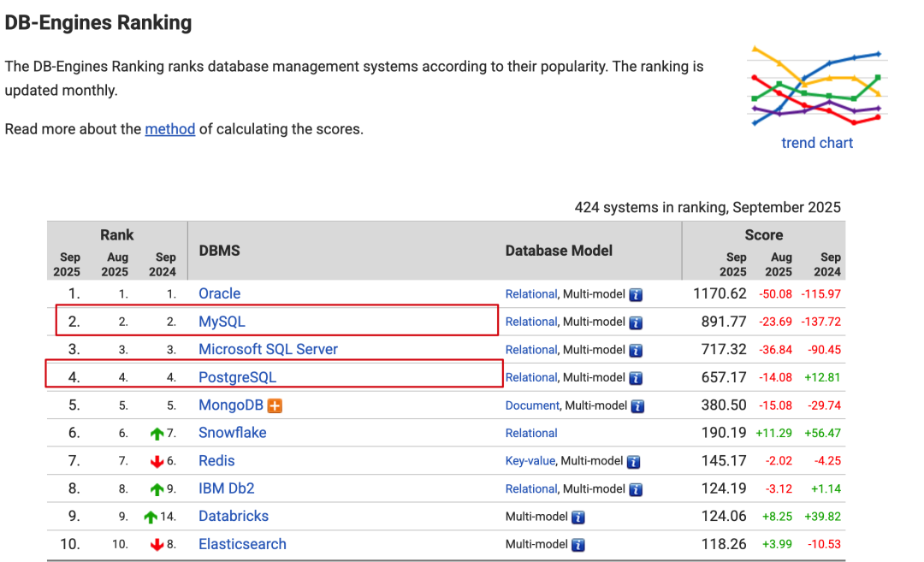Click the +39.82 change value for Databricks
Screen dimensions: 924x562
pos(823,516)
